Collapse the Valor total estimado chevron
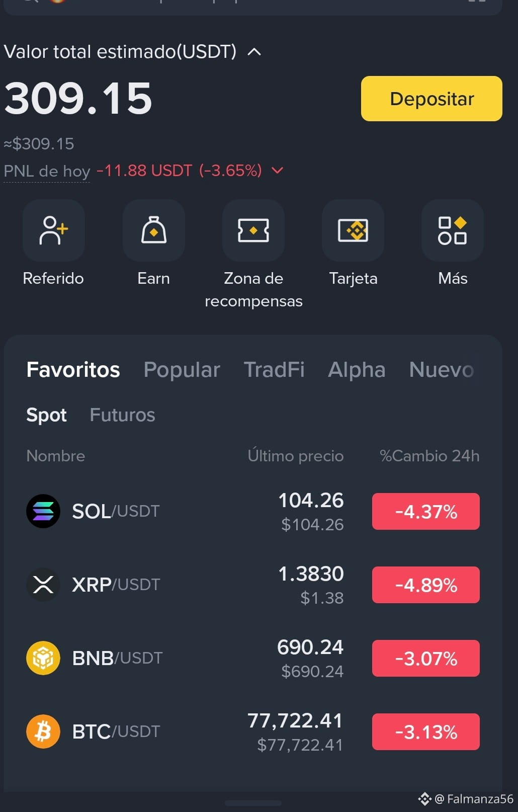 point(254,51)
